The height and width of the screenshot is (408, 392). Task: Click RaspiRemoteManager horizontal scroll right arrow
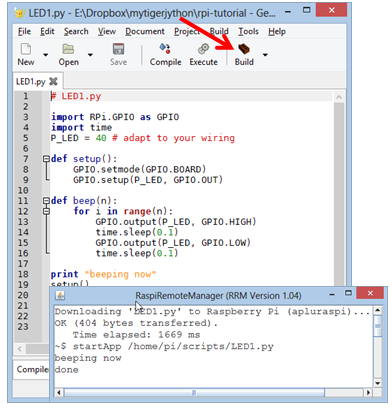click(x=368, y=392)
